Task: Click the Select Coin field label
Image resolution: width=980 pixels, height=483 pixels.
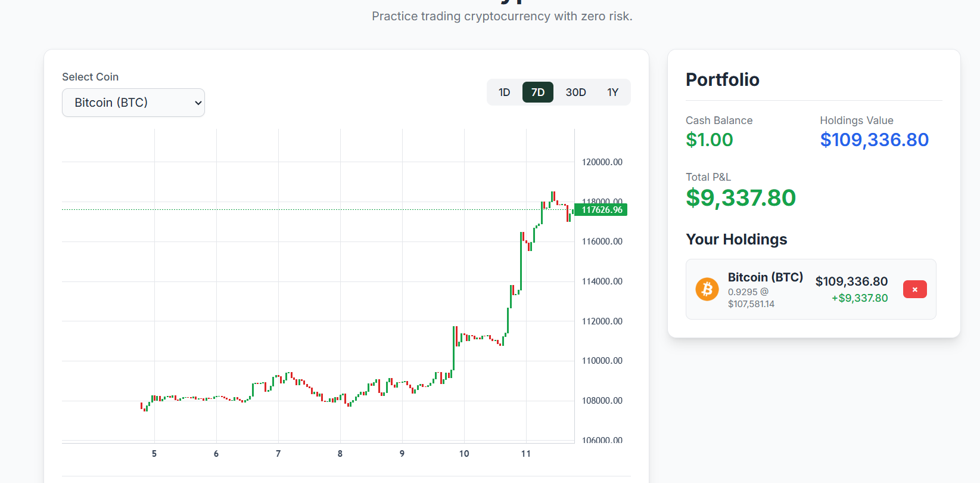Action: click(90, 77)
